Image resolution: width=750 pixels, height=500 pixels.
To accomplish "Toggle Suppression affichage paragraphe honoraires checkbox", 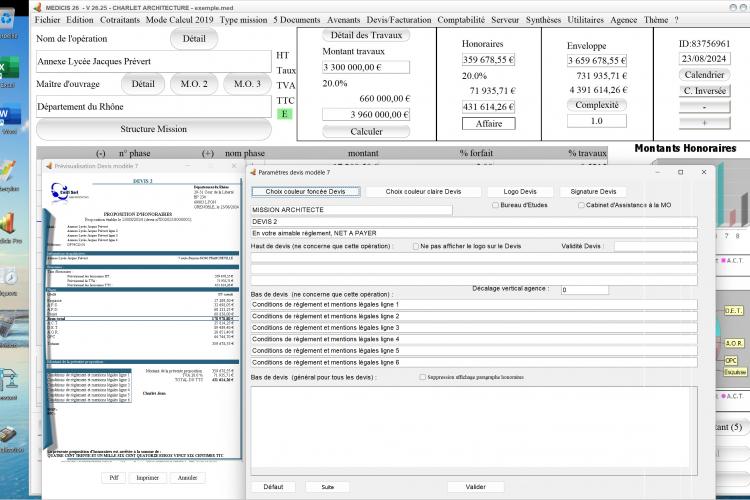I will [422, 377].
